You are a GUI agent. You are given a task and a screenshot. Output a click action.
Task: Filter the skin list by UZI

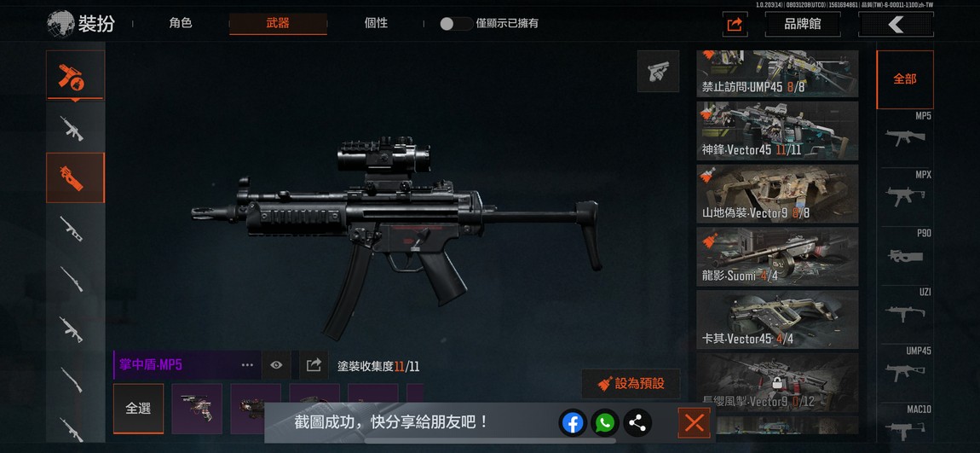point(905,305)
